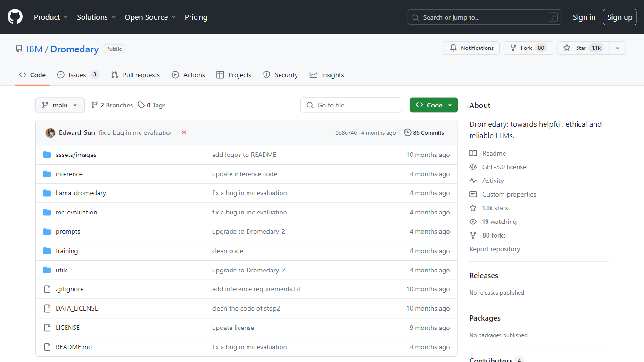View the 2 Branches list
This screenshot has width=644, height=362.
pyautogui.click(x=112, y=105)
